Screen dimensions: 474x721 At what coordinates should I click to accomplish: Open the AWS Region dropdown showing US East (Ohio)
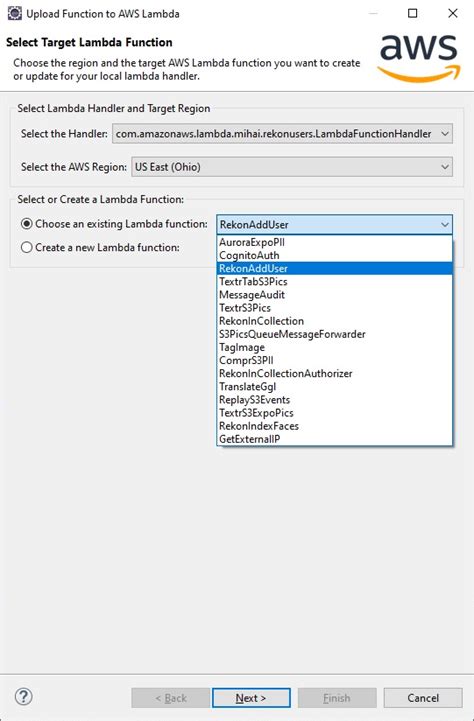pyautogui.click(x=292, y=167)
